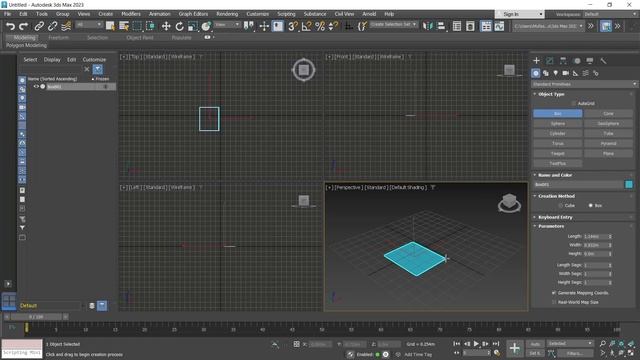This screenshot has width=640, height=360.
Task: Open the Scripting menu
Action: click(286, 14)
